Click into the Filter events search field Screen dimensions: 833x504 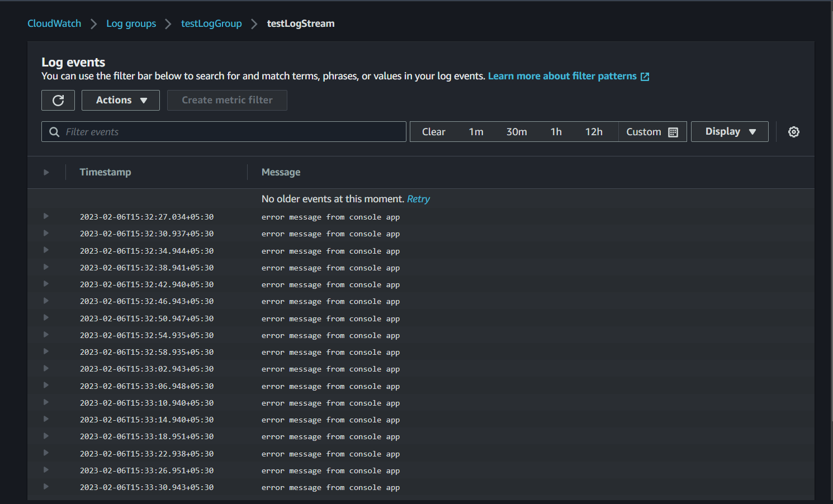224,132
